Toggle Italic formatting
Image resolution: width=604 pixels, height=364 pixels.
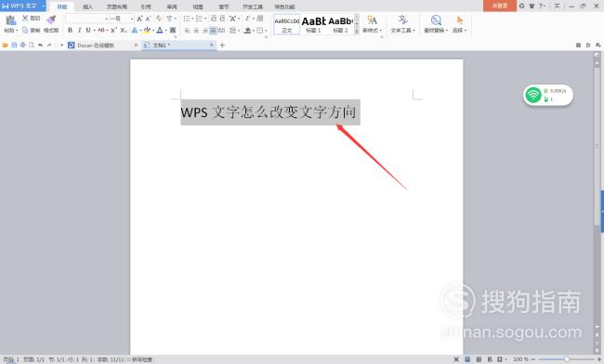pos(79,30)
